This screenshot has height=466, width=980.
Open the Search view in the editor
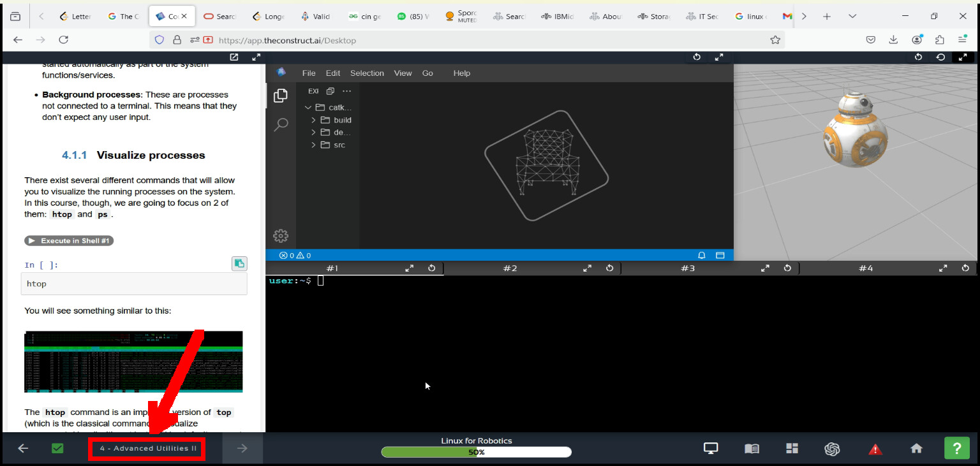(x=281, y=124)
